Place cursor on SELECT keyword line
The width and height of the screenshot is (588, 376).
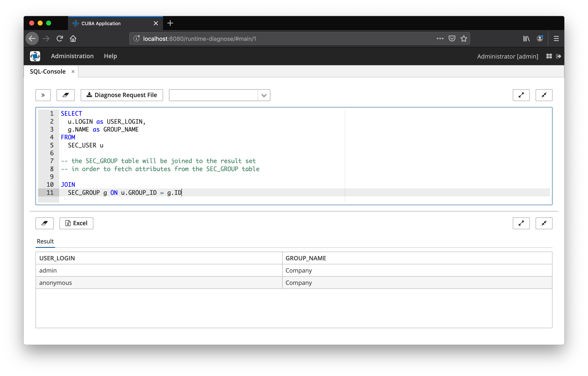tap(71, 113)
